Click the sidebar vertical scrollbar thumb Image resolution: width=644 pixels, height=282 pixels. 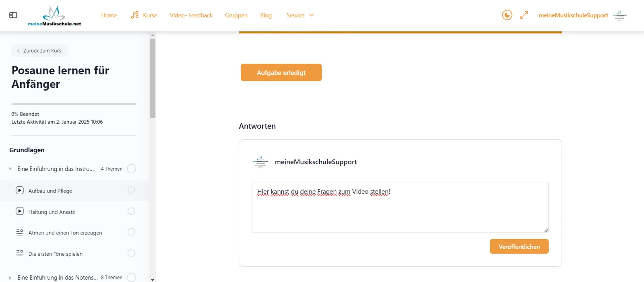tap(153, 78)
